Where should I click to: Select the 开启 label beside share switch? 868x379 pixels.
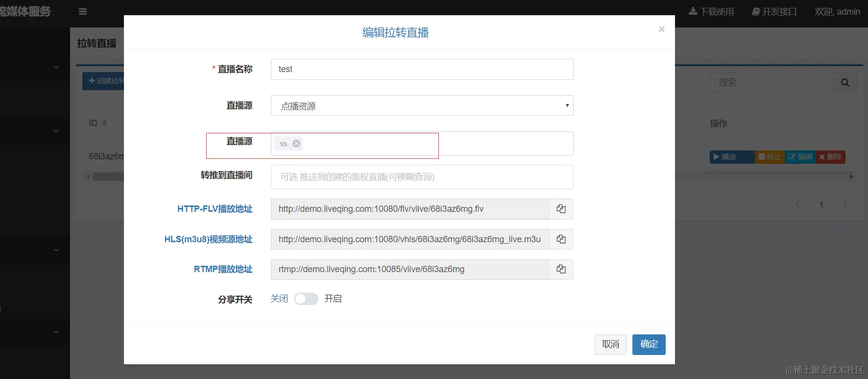click(333, 299)
